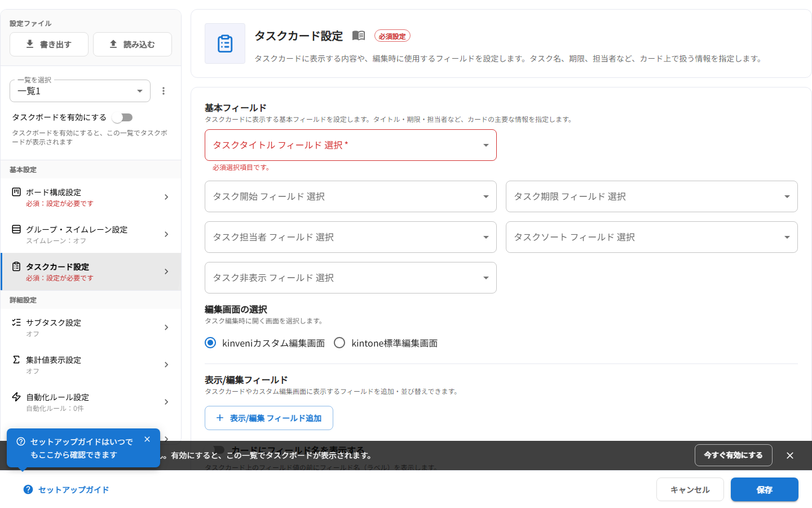Click the swimlane icon beside グループ・スイムレーン設定
This screenshot has width=812, height=508.
pyautogui.click(x=16, y=229)
